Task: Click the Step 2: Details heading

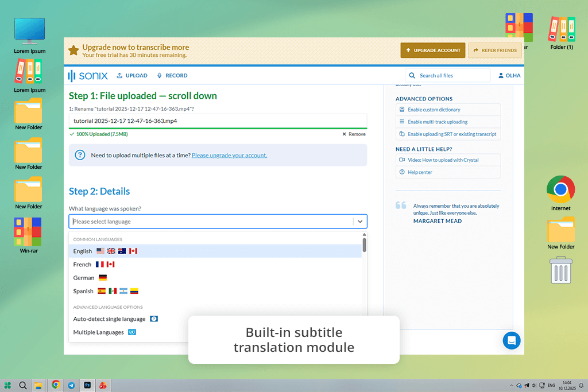Action: pyautogui.click(x=99, y=192)
